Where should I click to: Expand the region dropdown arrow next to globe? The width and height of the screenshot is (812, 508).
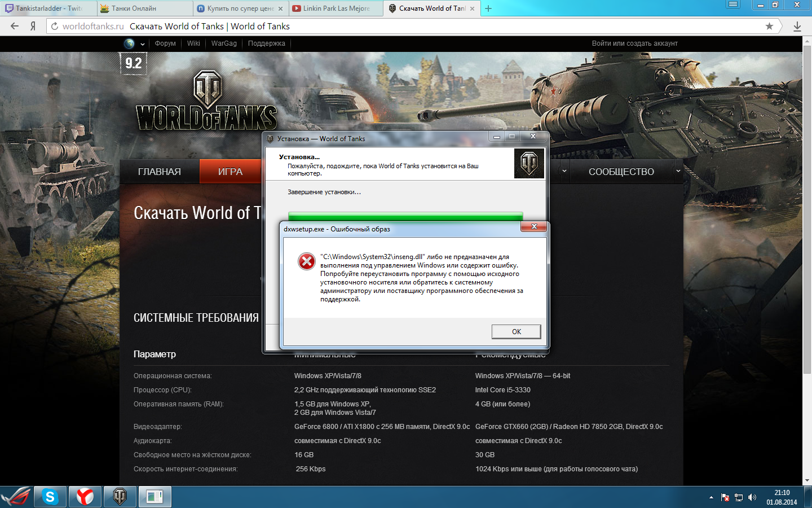tap(143, 44)
